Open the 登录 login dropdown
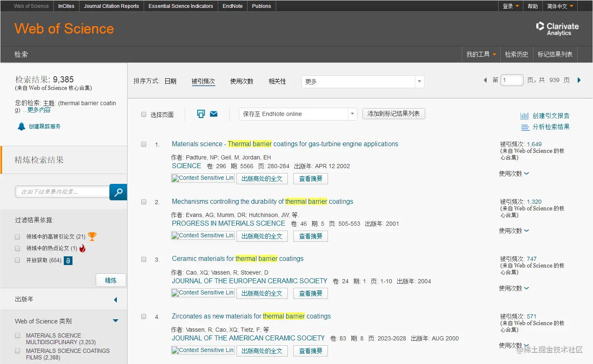 [511, 6]
